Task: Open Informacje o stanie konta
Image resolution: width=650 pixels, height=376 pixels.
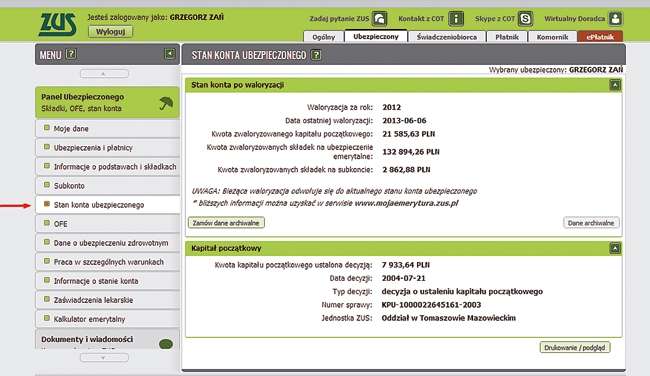Action: coord(107,281)
